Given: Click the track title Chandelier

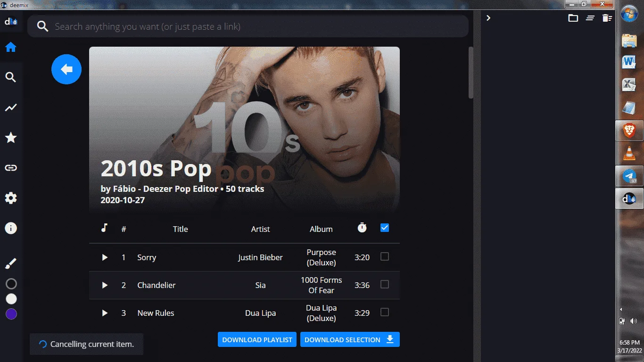Looking at the screenshot, I should pos(157,285).
